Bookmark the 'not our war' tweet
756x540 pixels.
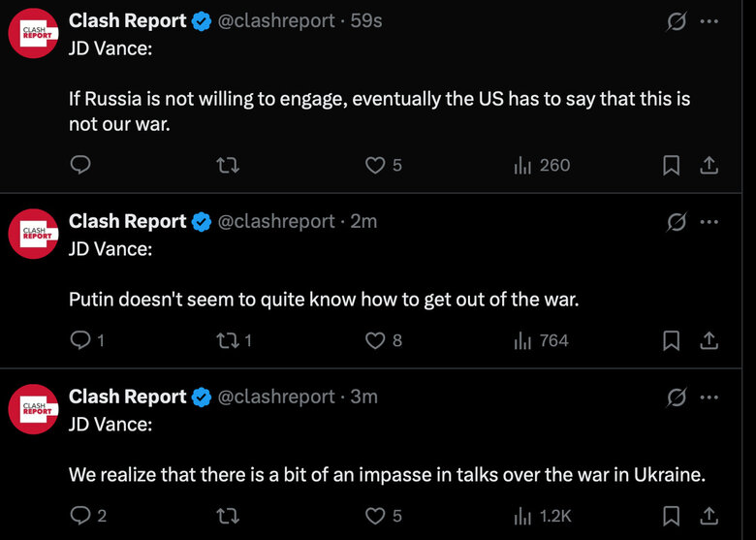[671, 166]
